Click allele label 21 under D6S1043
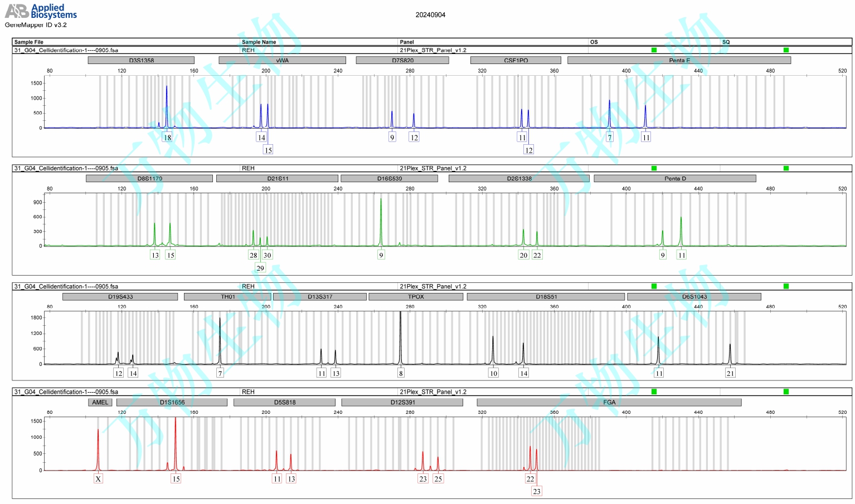 (730, 373)
